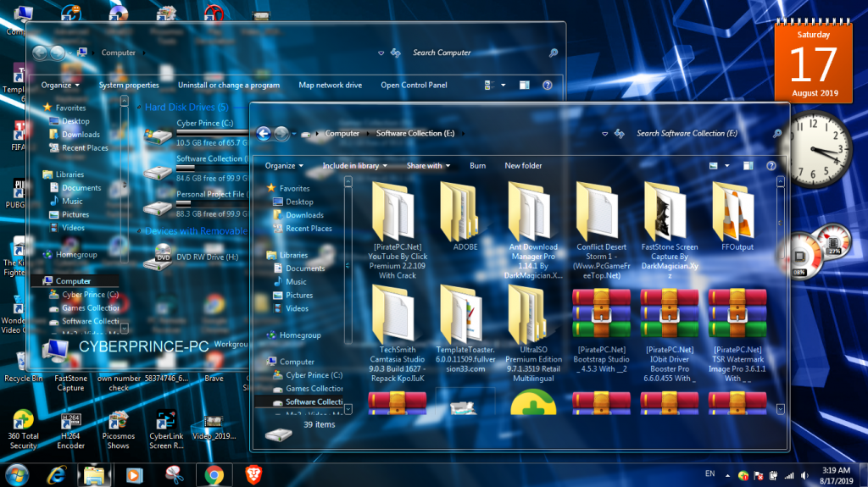Click Computer in Software Collection breadcrumb
Viewport: 868px width, 487px height.
click(342, 133)
